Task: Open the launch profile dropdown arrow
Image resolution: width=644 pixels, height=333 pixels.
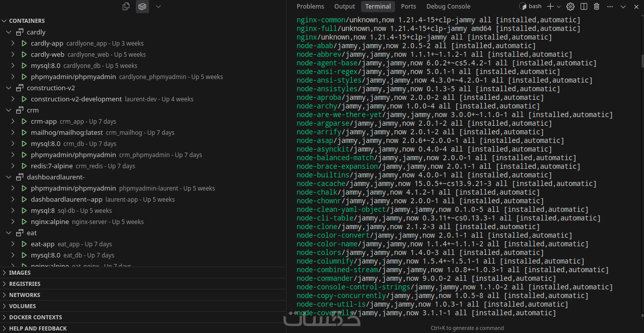Action: tap(559, 7)
